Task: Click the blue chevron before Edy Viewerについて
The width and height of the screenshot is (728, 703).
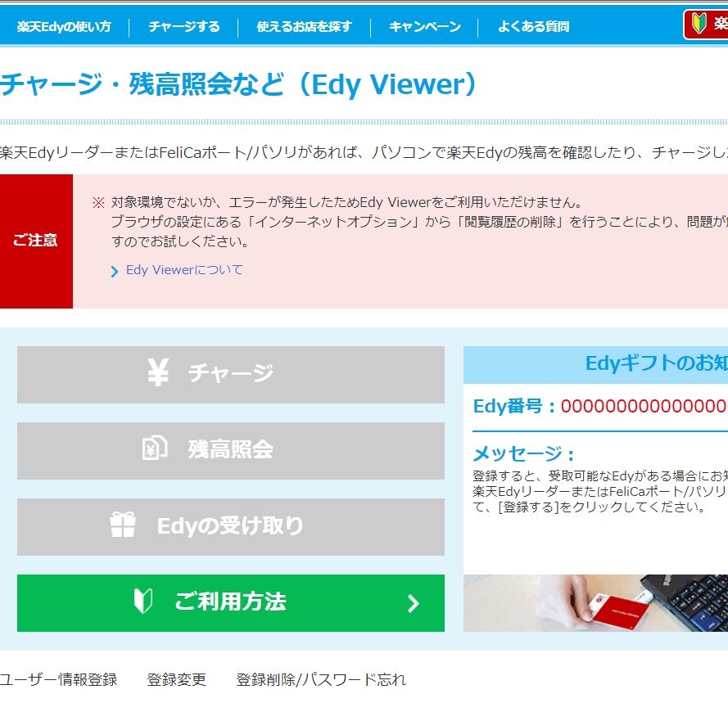Action: click(x=114, y=271)
